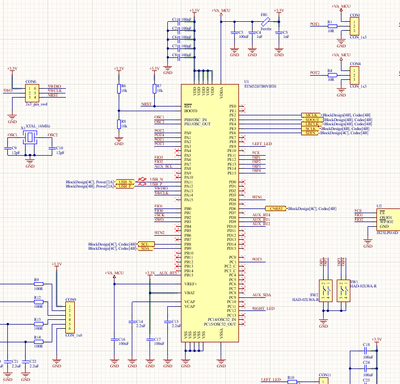Click the POT1 net label
Viewport: 400px width, 384px height.
pyautogui.click(x=315, y=24)
